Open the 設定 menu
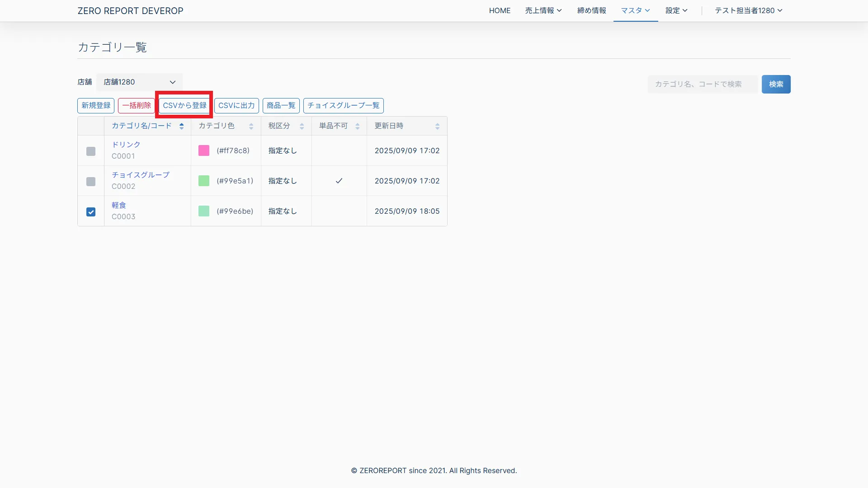Viewport: 868px width, 488px height. pos(676,10)
